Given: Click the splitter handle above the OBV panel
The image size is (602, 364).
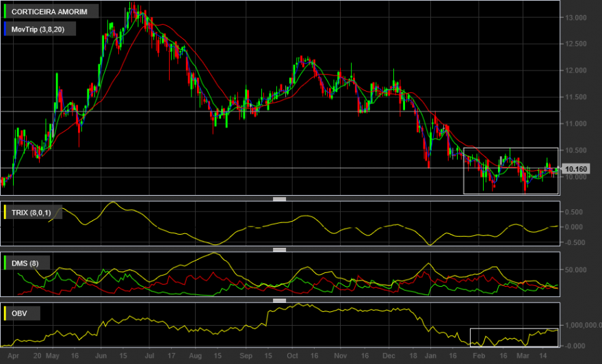Looking at the screenshot, I should click(x=280, y=300).
